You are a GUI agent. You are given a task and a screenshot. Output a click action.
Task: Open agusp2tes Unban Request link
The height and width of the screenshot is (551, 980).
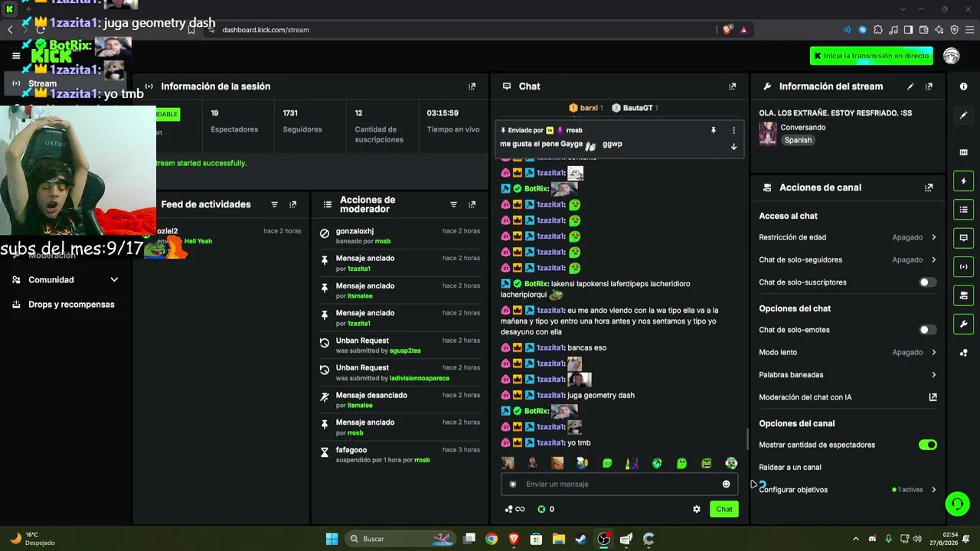coord(405,351)
